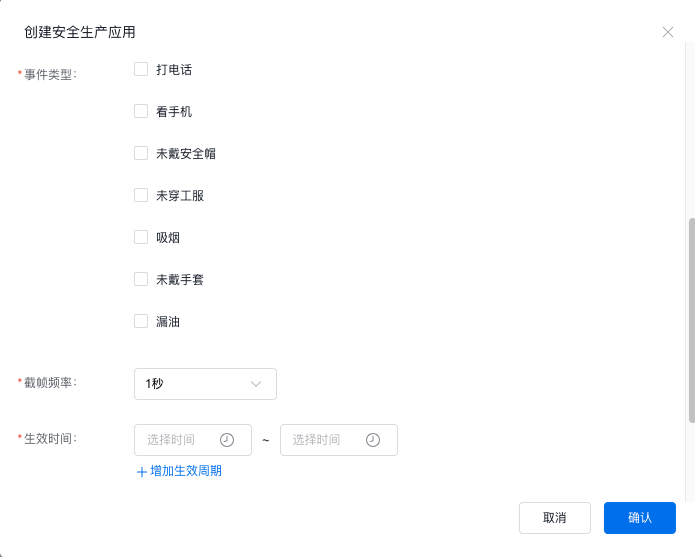Viewport: 695px width, 557px height.
Task: Check the 打电话 checkbox
Action: [x=141, y=69]
